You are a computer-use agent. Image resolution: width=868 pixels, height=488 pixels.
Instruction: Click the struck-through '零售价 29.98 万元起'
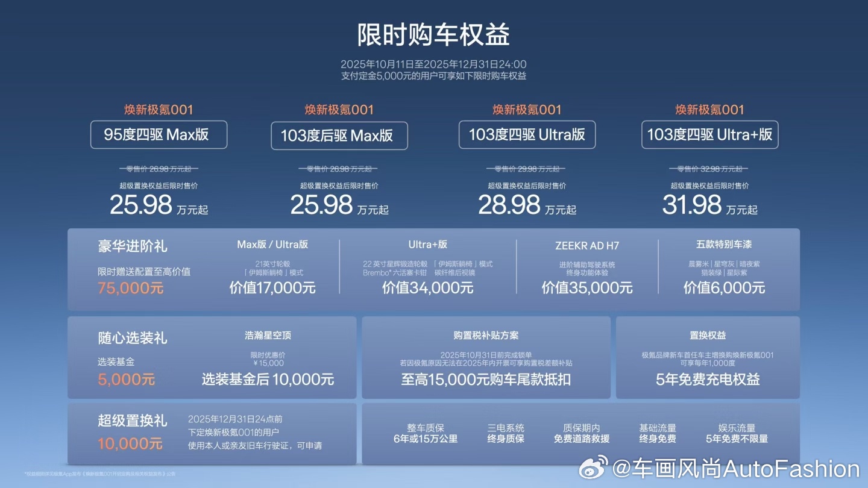click(527, 169)
